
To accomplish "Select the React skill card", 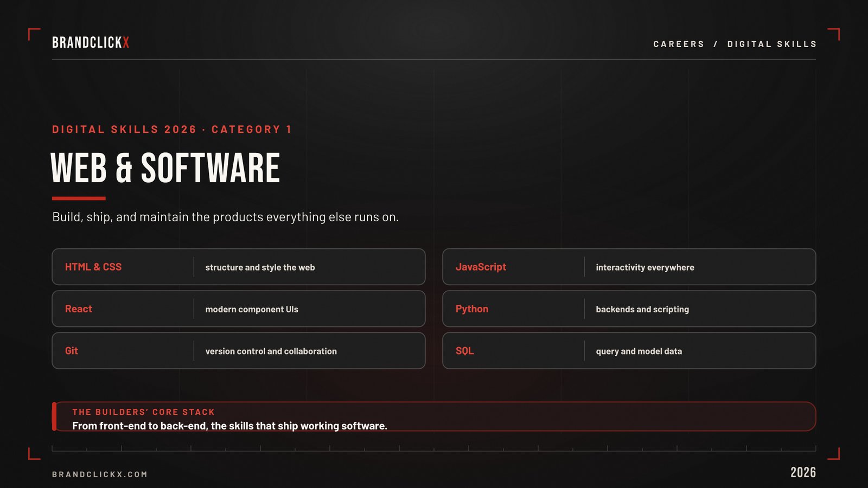I will pos(239,309).
